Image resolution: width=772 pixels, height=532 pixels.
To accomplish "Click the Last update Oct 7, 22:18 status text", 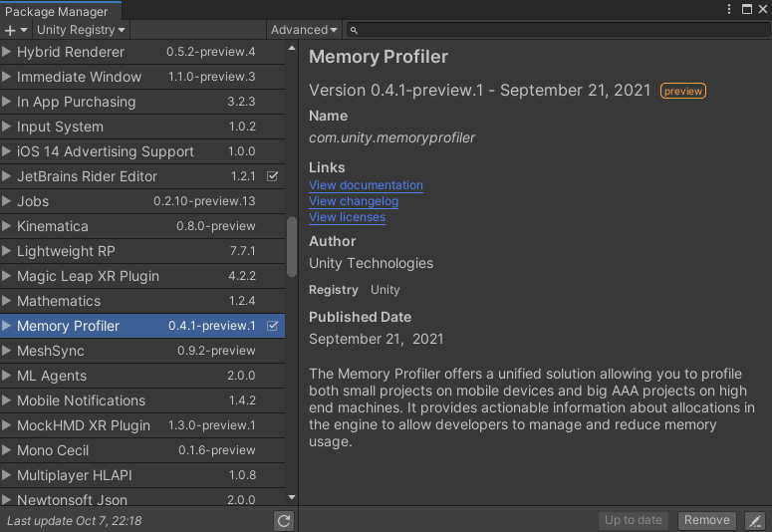I will coord(75,521).
